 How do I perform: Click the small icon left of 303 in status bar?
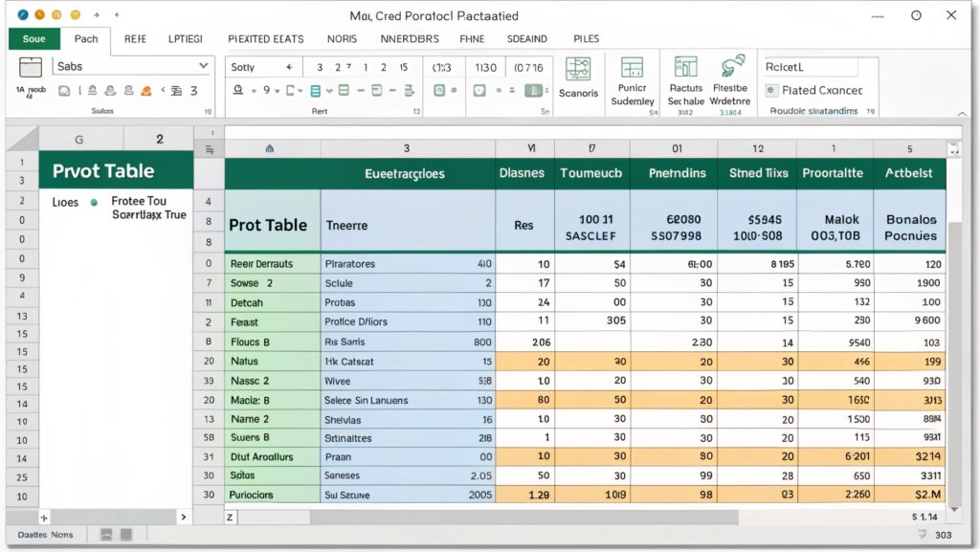(922, 535)
